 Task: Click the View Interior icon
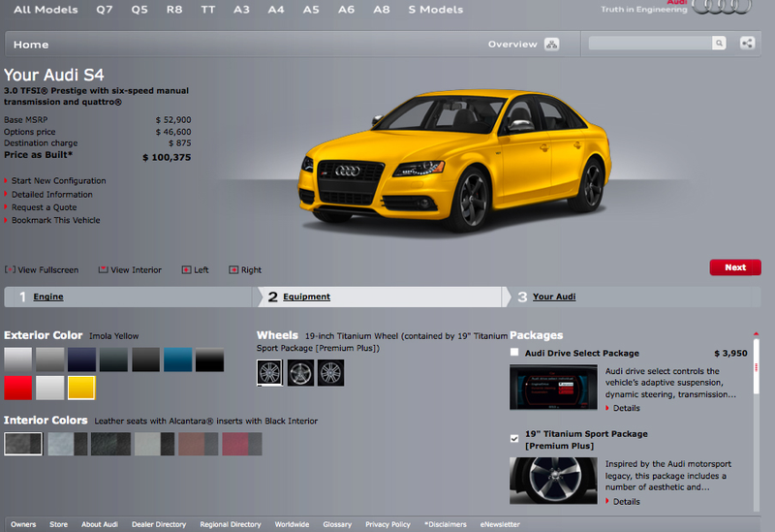pyautogui.click(x=103, y=269)
